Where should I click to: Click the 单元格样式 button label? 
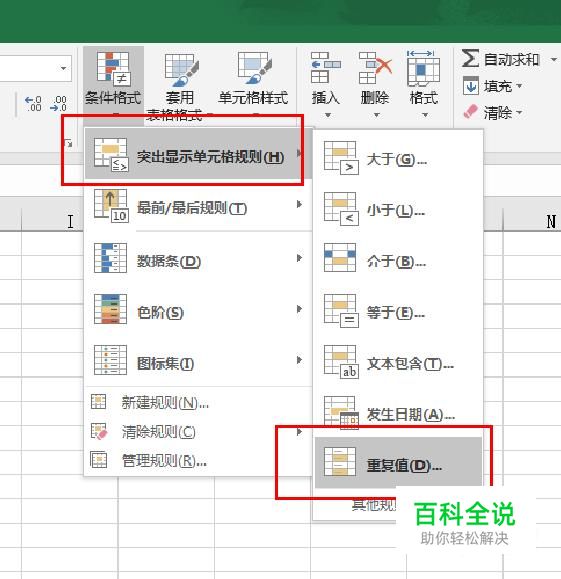[253, 98]
